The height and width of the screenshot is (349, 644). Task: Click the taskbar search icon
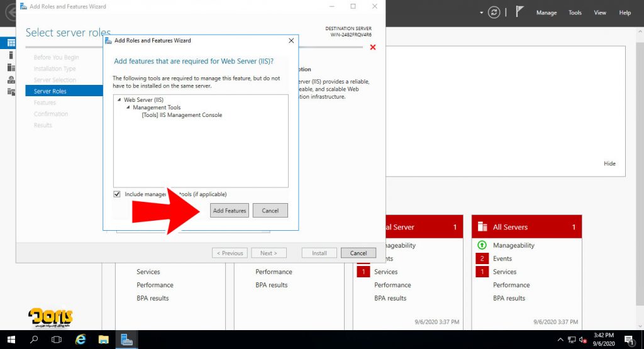tap(34, 340)
